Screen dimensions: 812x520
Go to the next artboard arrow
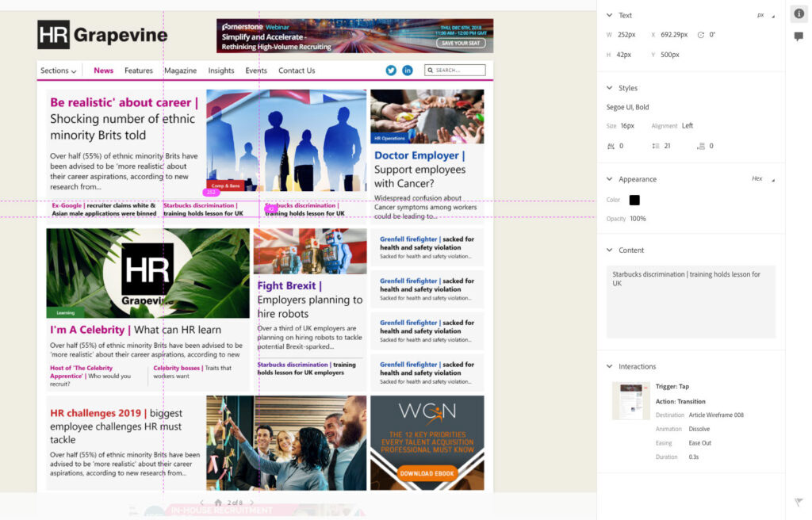tap(251, 503)
